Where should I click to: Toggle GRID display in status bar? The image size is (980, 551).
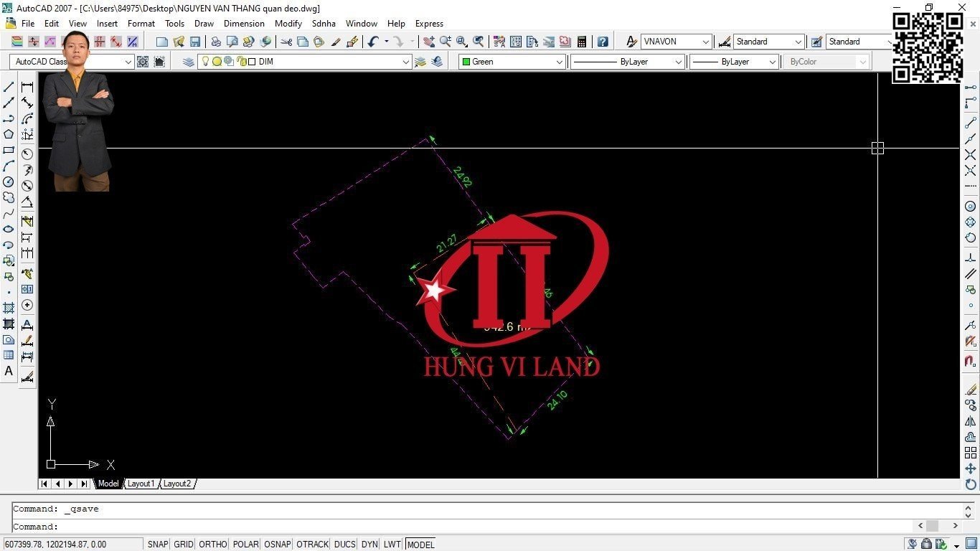[x=184, y=545]
